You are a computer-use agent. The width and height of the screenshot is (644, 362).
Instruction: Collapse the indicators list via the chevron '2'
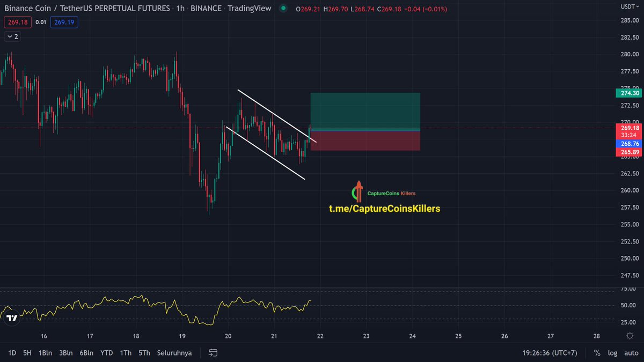[12, 36]
